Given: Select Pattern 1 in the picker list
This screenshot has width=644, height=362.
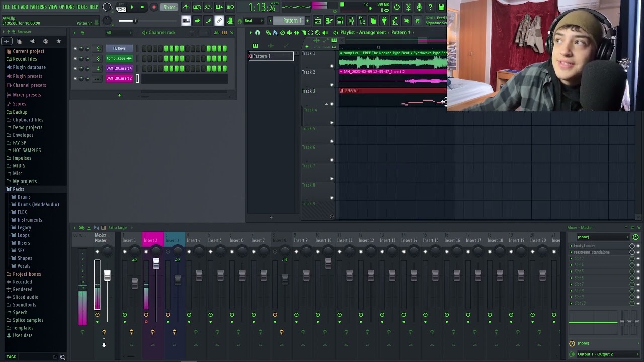Looking at the screenshot, I should pos(271,56).
